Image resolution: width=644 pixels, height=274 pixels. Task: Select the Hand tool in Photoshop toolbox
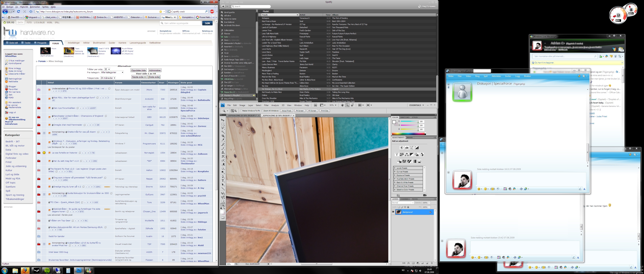pyautogui.click(x=223, y=201)
